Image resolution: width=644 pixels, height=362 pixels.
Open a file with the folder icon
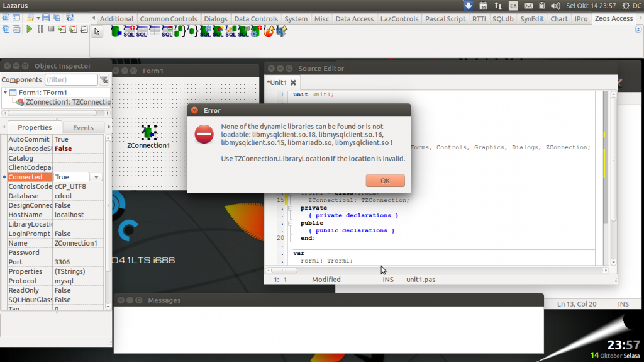[29, 18]
